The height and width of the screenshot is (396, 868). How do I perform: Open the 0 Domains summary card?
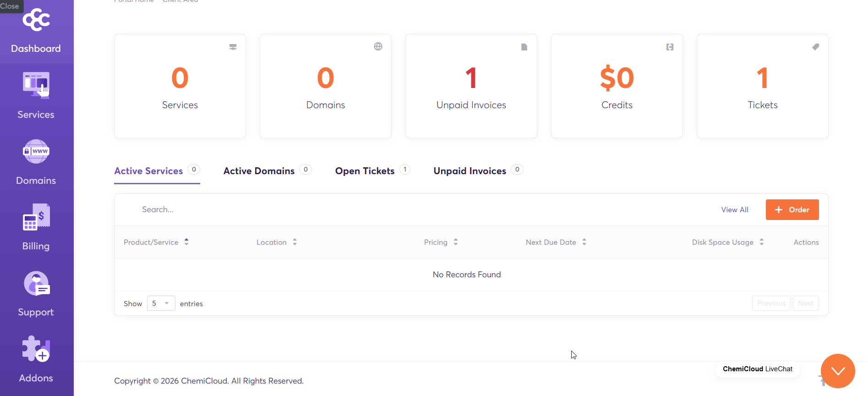pos(326,86)
